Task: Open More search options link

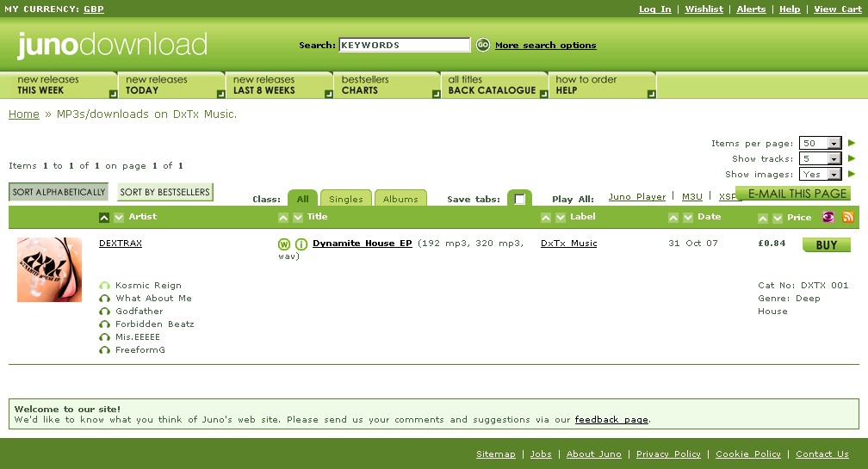Action: 546,46
